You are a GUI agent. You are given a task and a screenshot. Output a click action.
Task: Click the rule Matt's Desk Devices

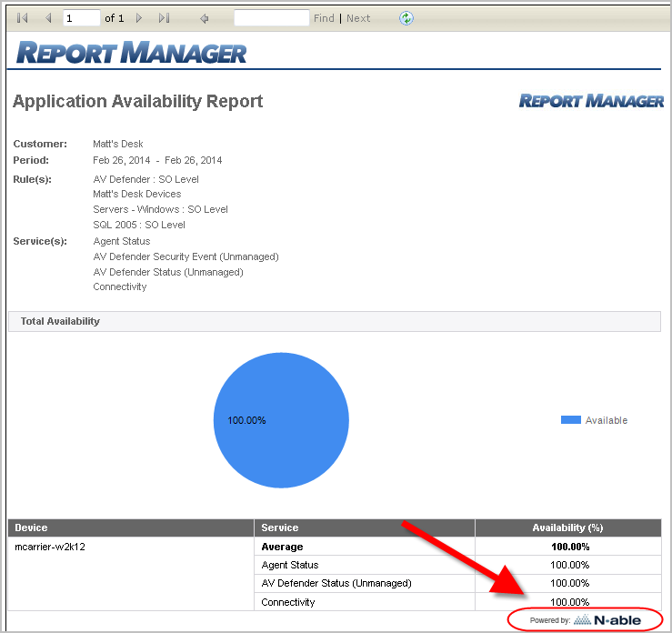pos(137,194)
